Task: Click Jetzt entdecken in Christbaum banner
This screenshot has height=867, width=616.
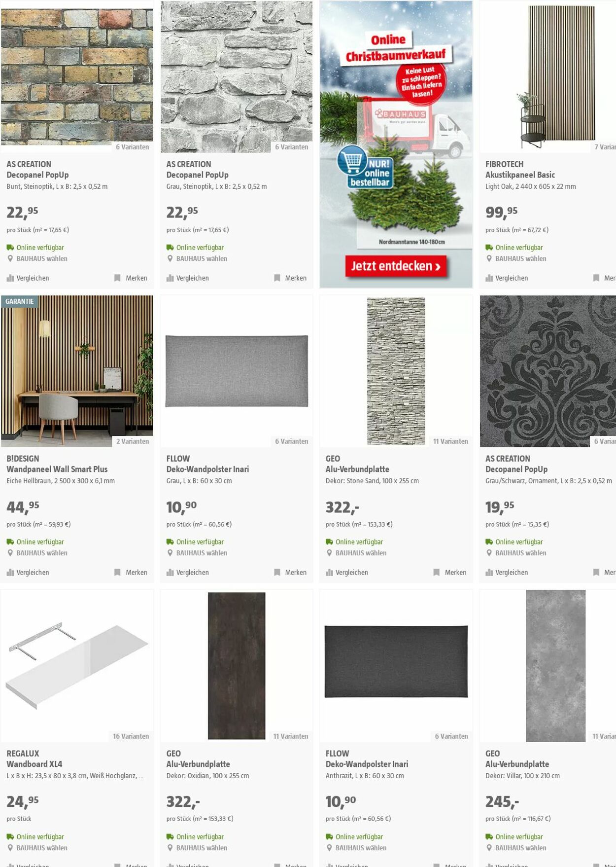Action: [x=396, y=266]
